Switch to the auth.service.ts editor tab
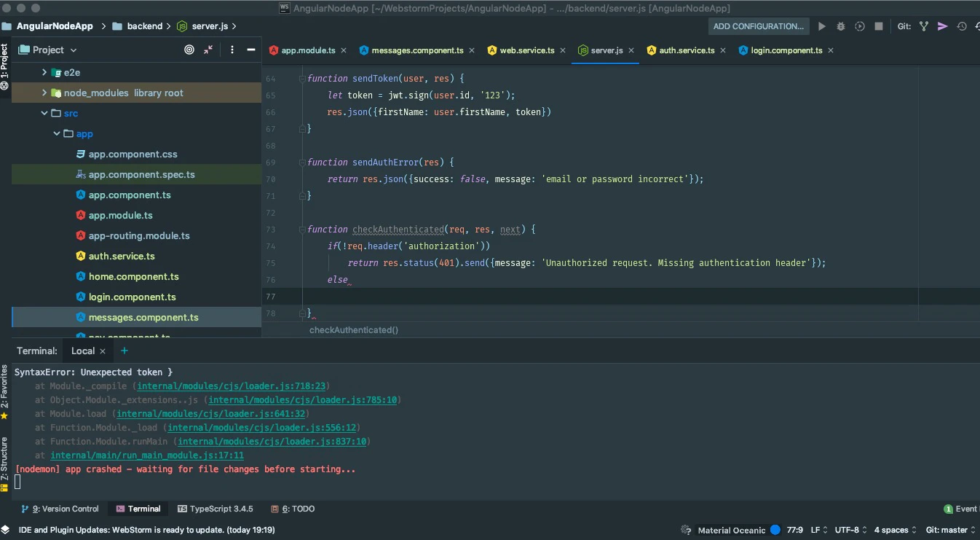980x540 pixels. [686, 50]
